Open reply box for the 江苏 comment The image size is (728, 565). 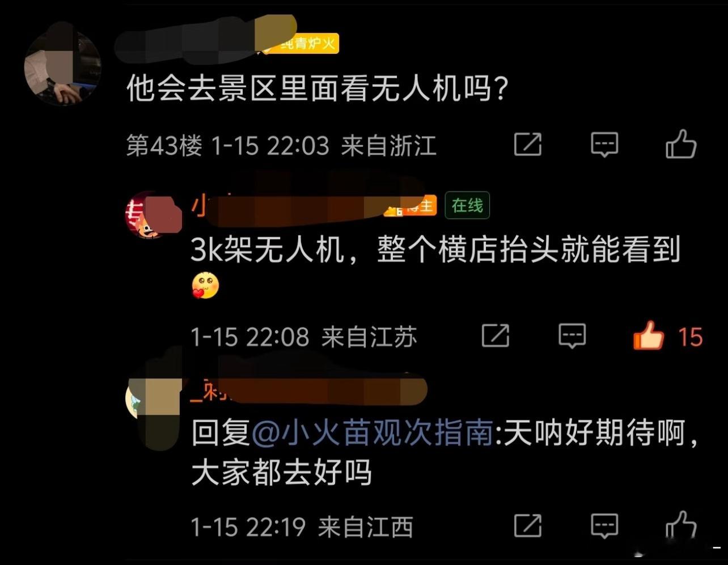(x=572, y=336)
